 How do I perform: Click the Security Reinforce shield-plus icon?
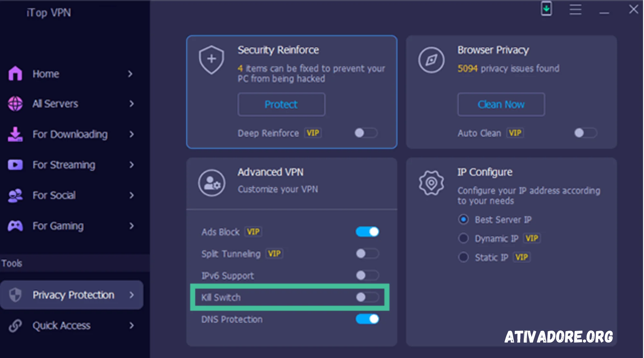point(211,60)
